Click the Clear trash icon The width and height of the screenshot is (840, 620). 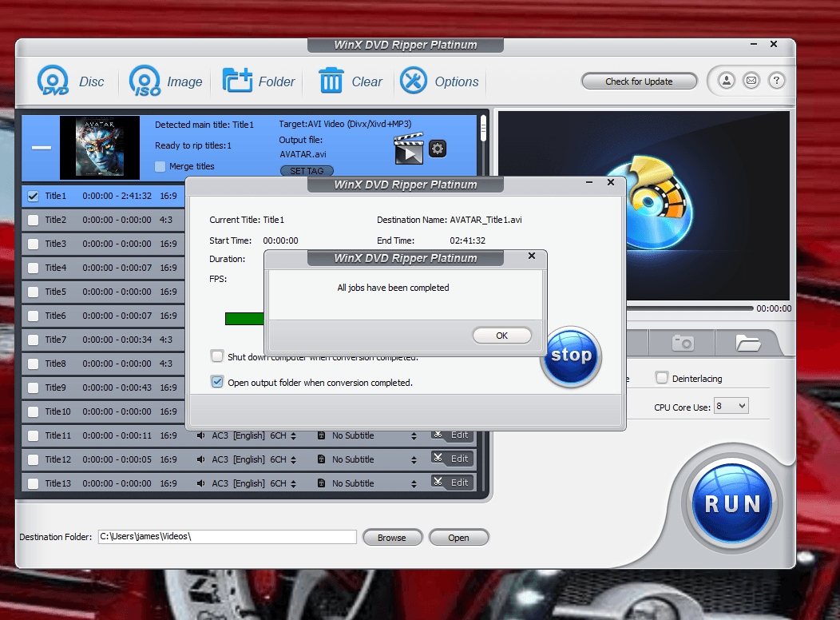[x=331, y=81]
